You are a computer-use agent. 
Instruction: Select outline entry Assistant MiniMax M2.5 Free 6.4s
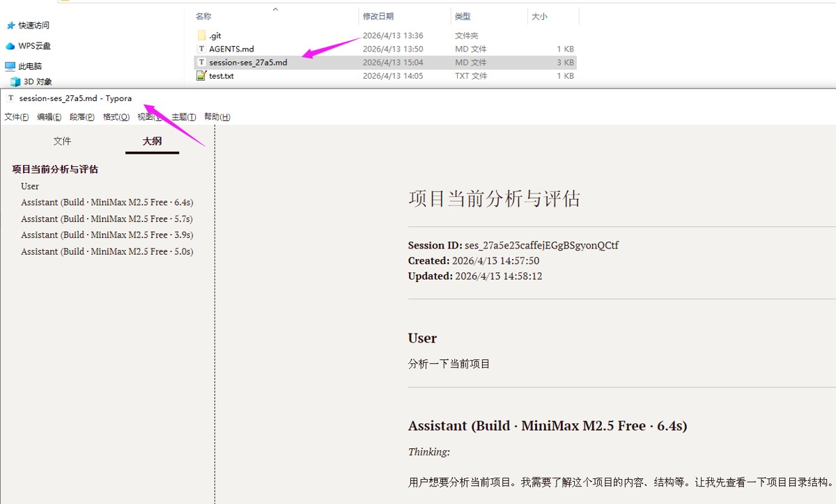(107, 202)
